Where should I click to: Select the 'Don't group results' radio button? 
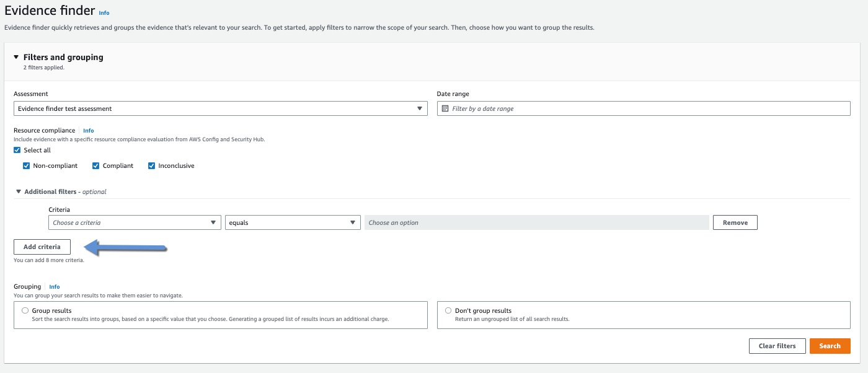tap(448, 310)
